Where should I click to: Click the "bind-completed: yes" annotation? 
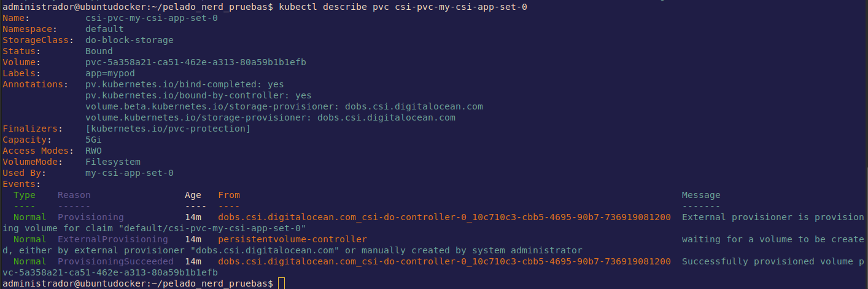click(184, 84)
